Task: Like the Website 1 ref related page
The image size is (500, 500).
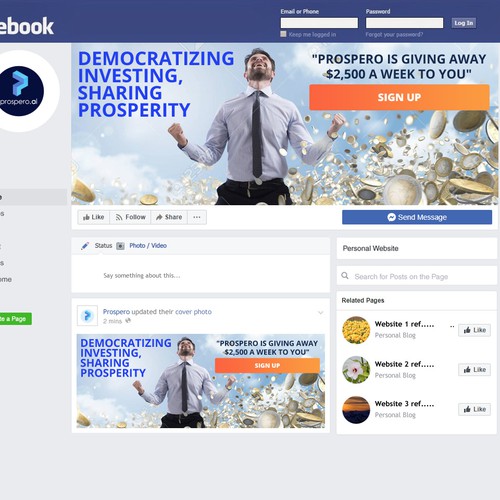Action: [x=474, y=330]
